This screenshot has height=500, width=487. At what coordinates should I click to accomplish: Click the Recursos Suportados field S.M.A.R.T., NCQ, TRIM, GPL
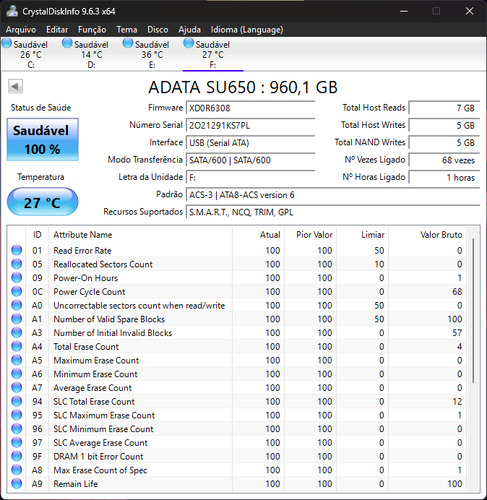(333, 212)
